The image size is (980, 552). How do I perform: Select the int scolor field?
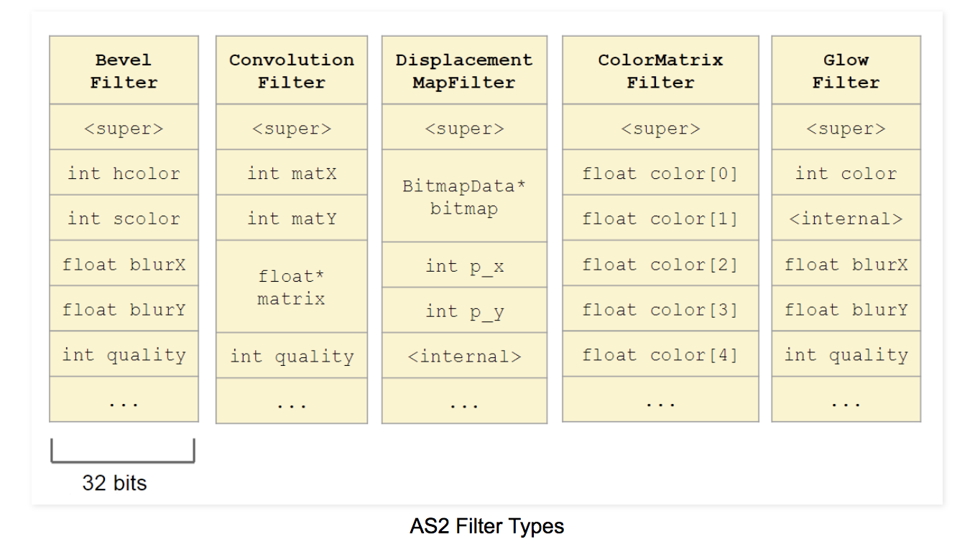124,218
